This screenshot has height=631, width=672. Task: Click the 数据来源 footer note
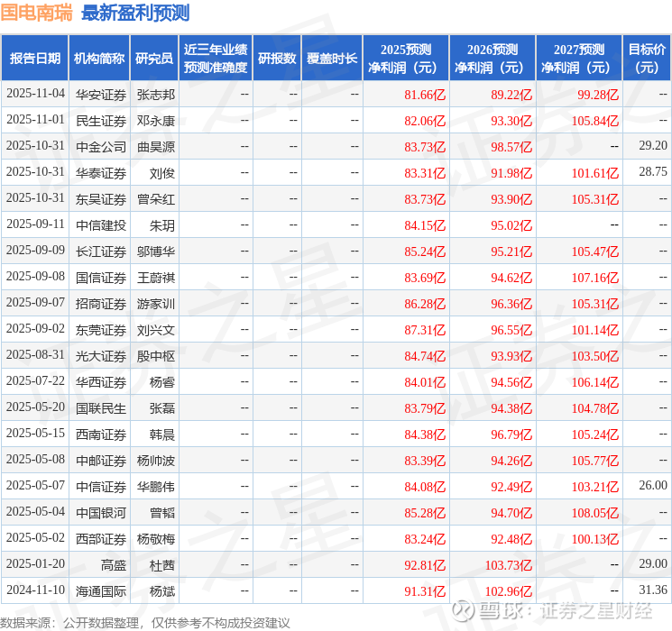145,622
